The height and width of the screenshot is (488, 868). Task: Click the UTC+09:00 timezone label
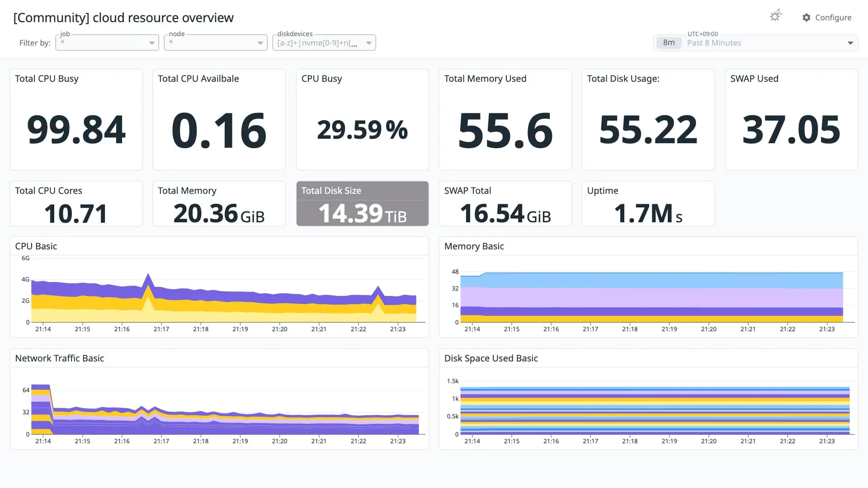(703, 34)
